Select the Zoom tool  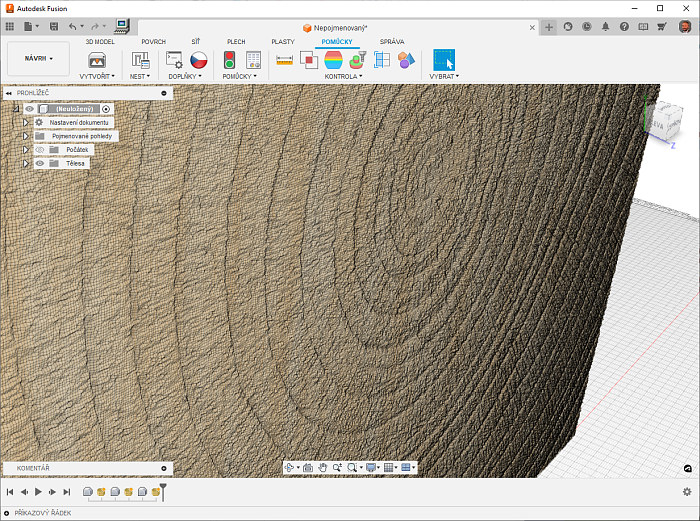(337, 467)
